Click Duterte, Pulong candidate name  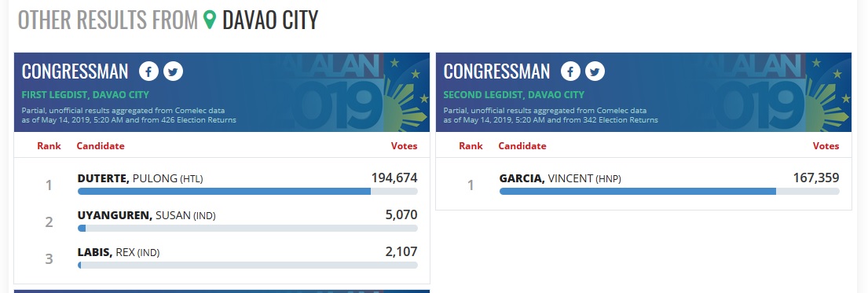pos(140,178)
